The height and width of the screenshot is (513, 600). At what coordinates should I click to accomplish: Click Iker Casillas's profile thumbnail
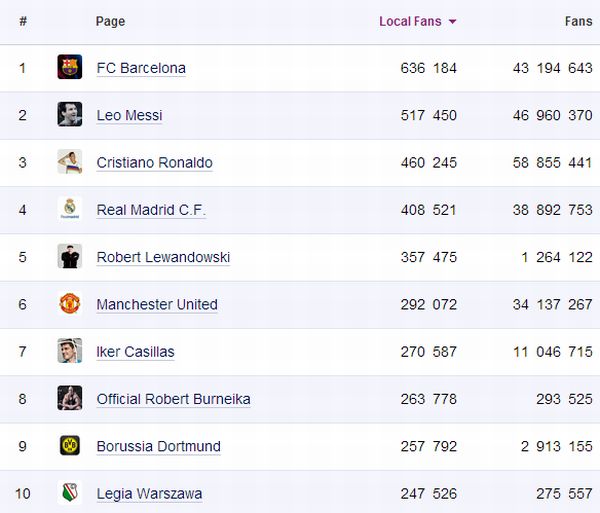(69, 351)
